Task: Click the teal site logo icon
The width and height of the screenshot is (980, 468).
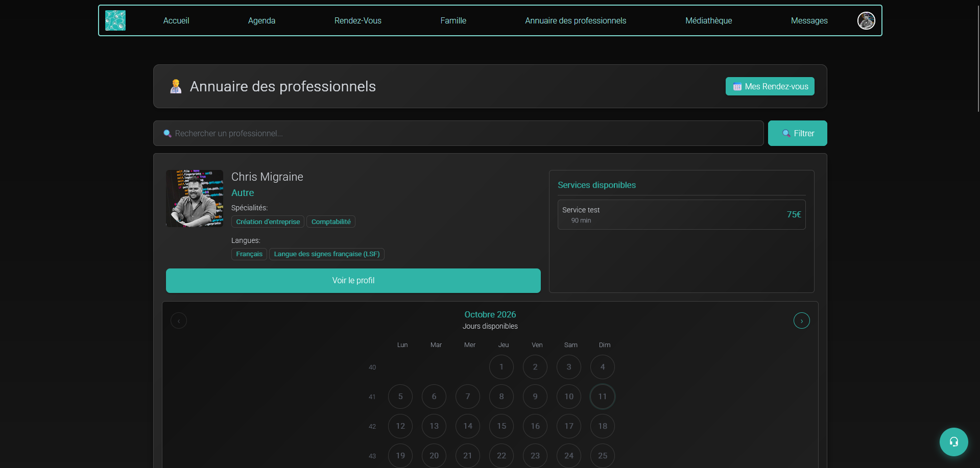Action: (x=115, y=20)
